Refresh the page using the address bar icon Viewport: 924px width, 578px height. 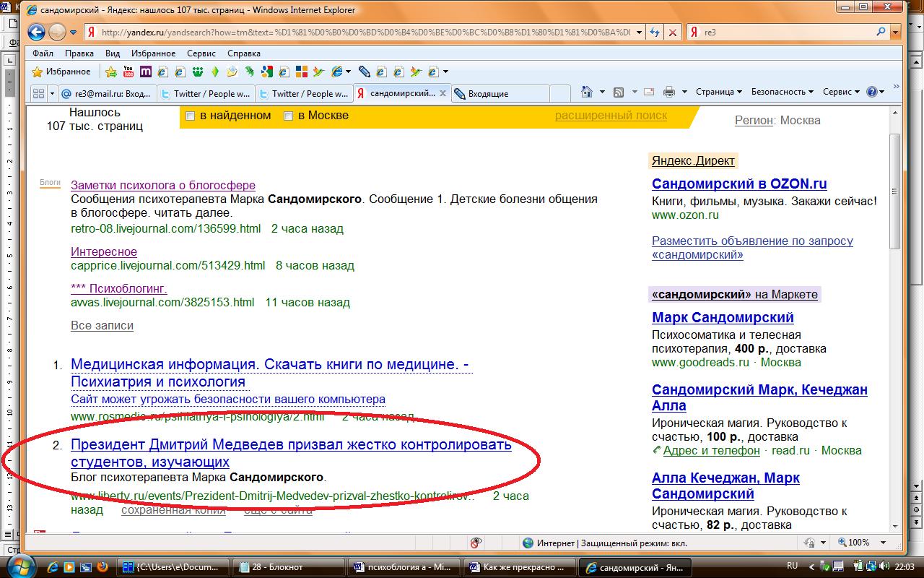655,33
